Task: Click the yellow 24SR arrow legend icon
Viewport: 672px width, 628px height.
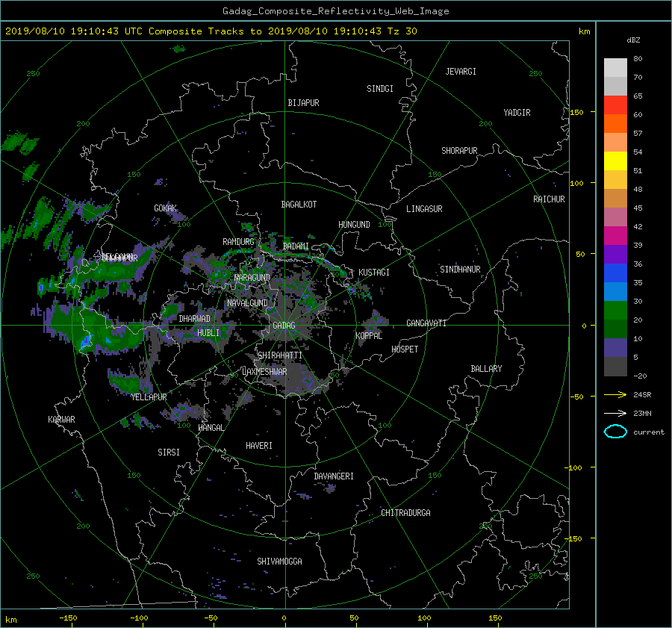Action: pyautogui.click(x=615, y=394)
